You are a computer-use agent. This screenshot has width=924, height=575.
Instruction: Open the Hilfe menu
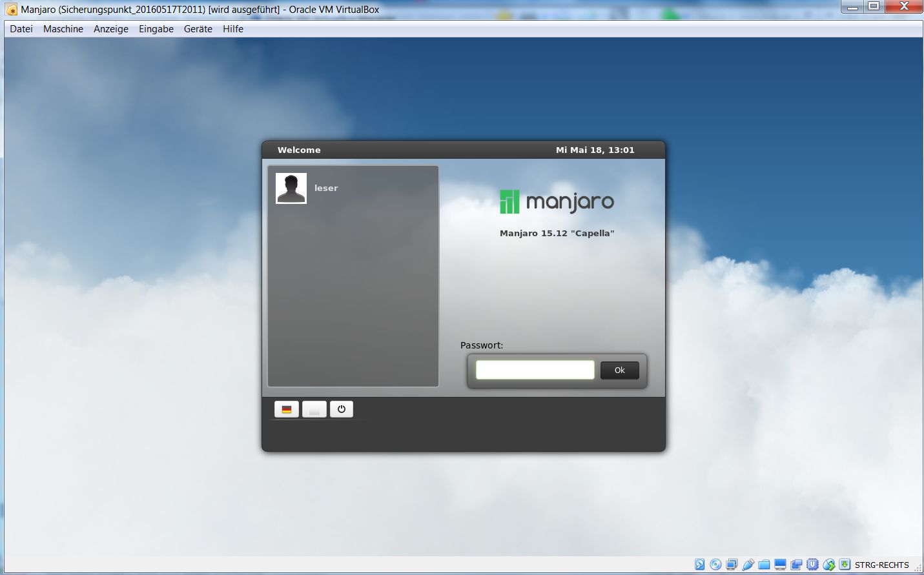pos(233,29)
